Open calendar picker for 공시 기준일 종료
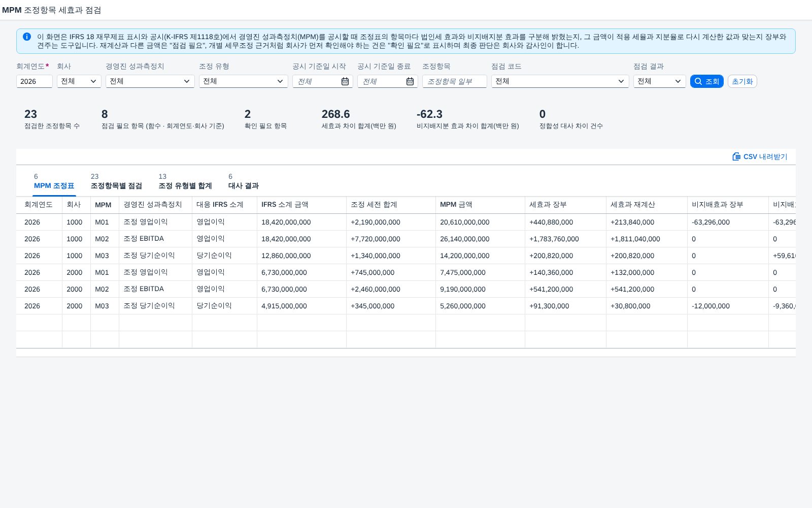The height and width of the screenshot is (508, 812). pyautogui.click(x=410, y=81)
